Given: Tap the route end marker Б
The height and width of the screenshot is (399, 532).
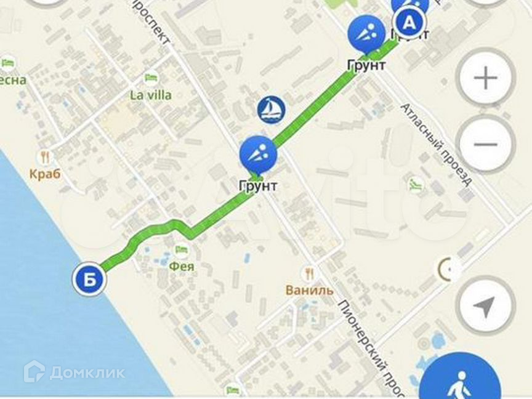Looking at the screenshot, I should [89, 280].
